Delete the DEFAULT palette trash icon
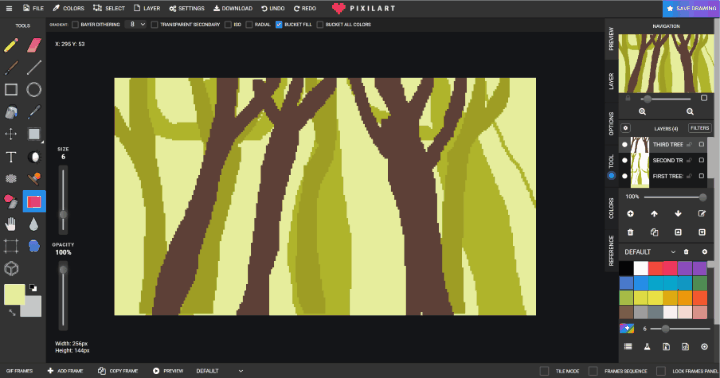Viewport: 720px width, 378px height. point(686,252)
